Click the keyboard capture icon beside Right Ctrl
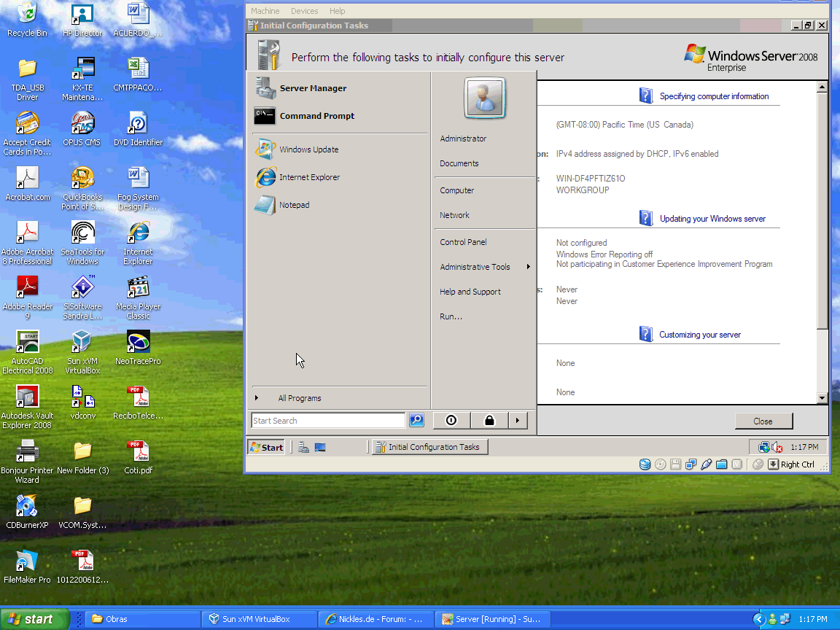The height and width of the screenshot is (630, 840). point(773,464)
